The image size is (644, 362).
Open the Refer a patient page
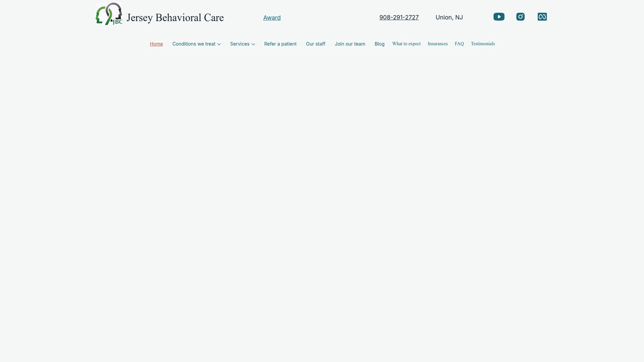280,44
